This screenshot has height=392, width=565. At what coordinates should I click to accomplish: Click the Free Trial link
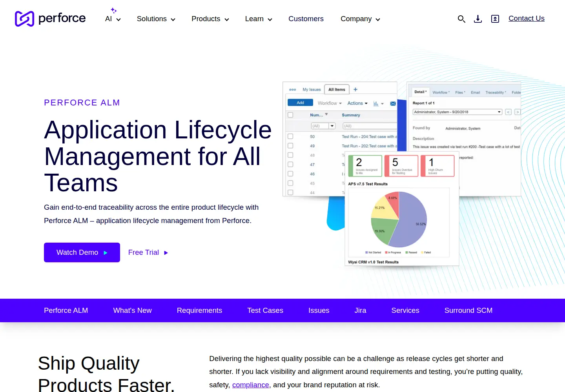point(148,252)
